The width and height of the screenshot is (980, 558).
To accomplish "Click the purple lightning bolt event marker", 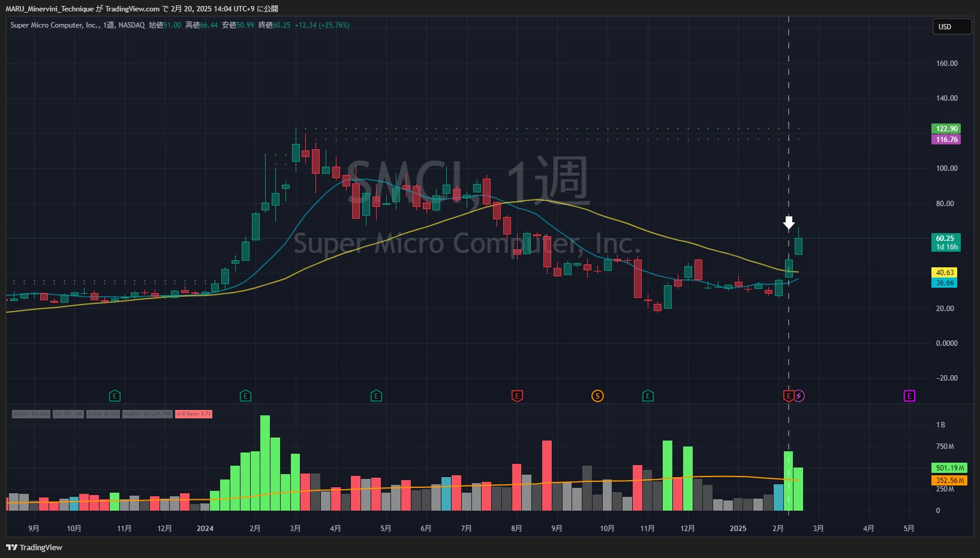I will coord(799,396).
